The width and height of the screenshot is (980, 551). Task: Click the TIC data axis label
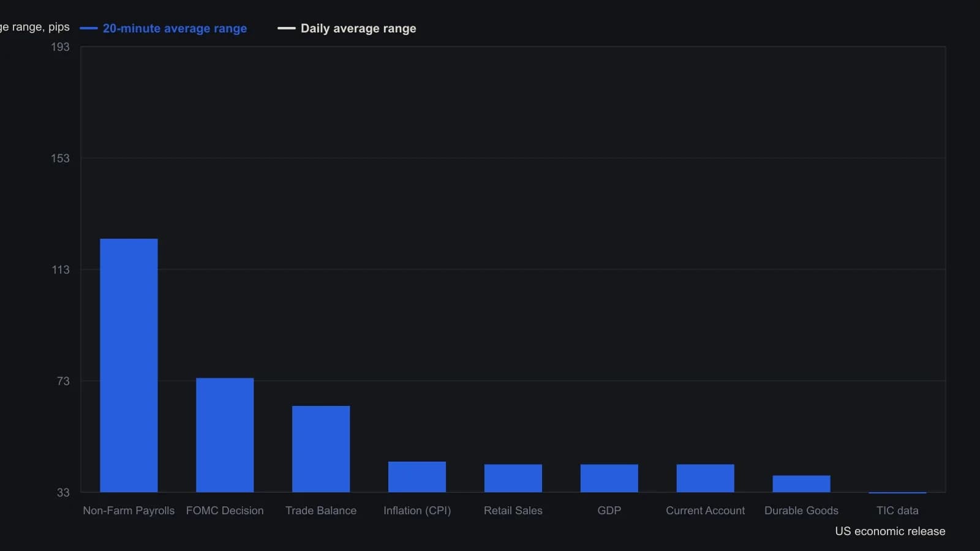pyautogui.click(x=897, y=511)
